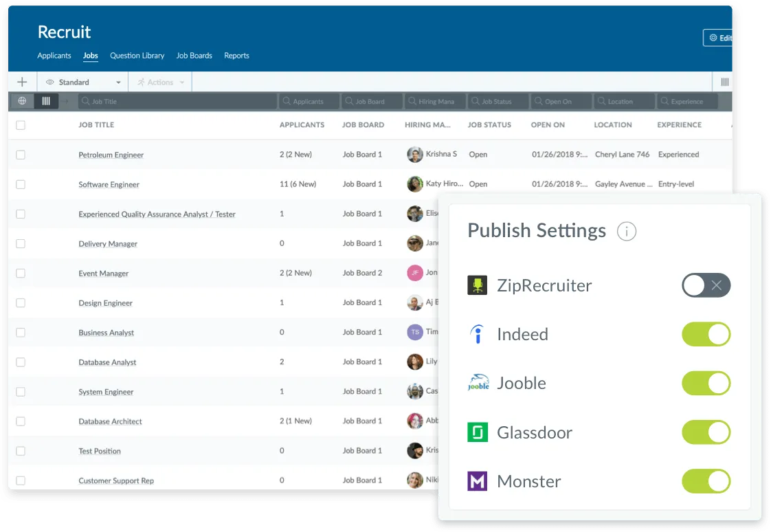Click the Job Title search field

tap(177, 101)
